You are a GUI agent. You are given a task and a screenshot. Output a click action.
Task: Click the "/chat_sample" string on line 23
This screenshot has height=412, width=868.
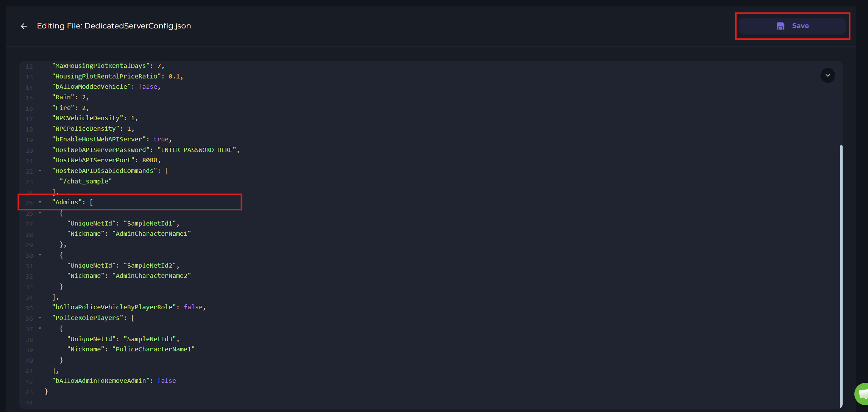point(86,182)
